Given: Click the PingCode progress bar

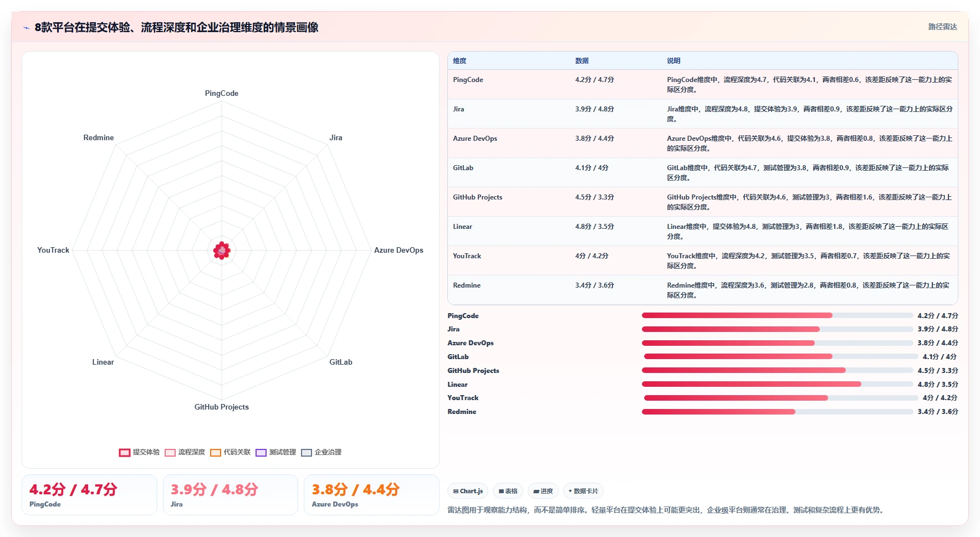Looking at the screenshot, I should (x=777, y=315).
